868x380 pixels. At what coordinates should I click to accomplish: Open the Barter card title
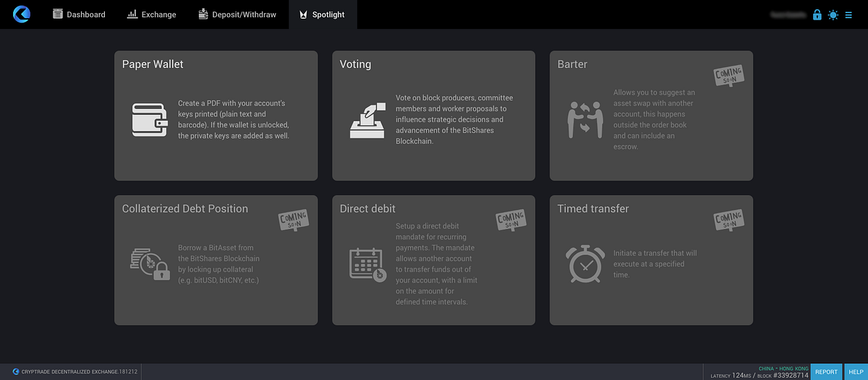(572, 64)
